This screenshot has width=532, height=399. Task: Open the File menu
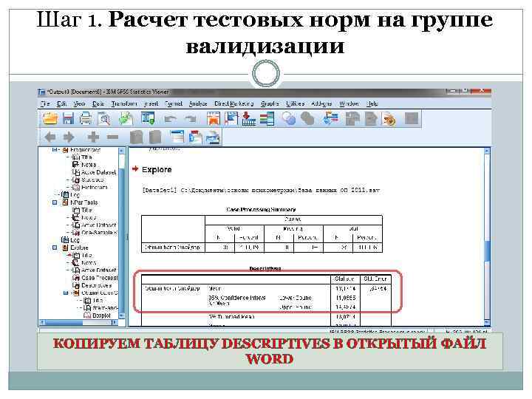click(x=45, y=104)
